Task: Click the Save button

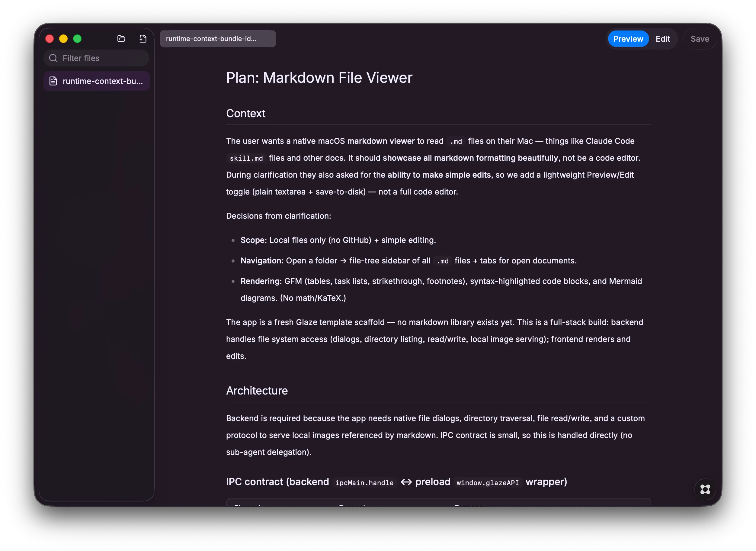Action: 700,39
